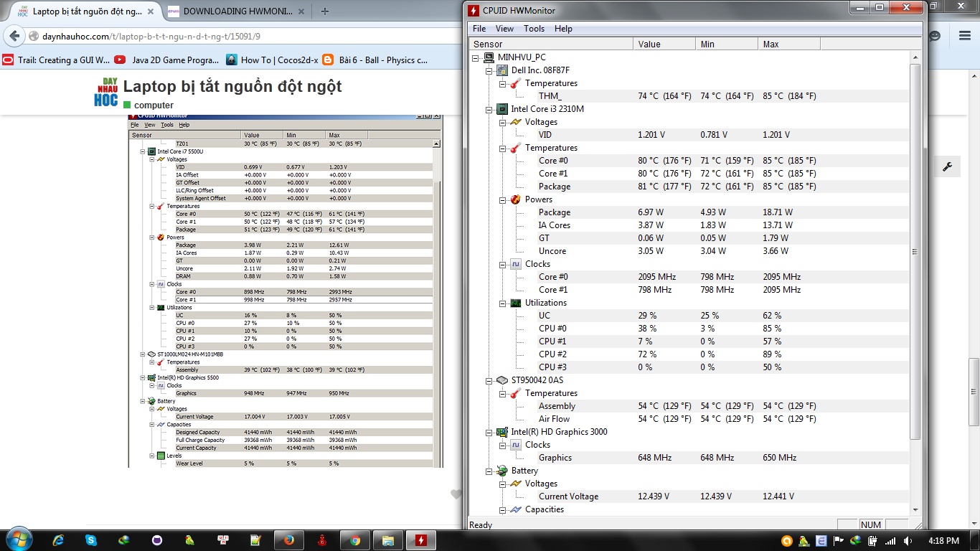Click the embedded HWMonitor screenshot in the post
The height and width of the screenshot is (551, 980).
(x=286, y=291)
